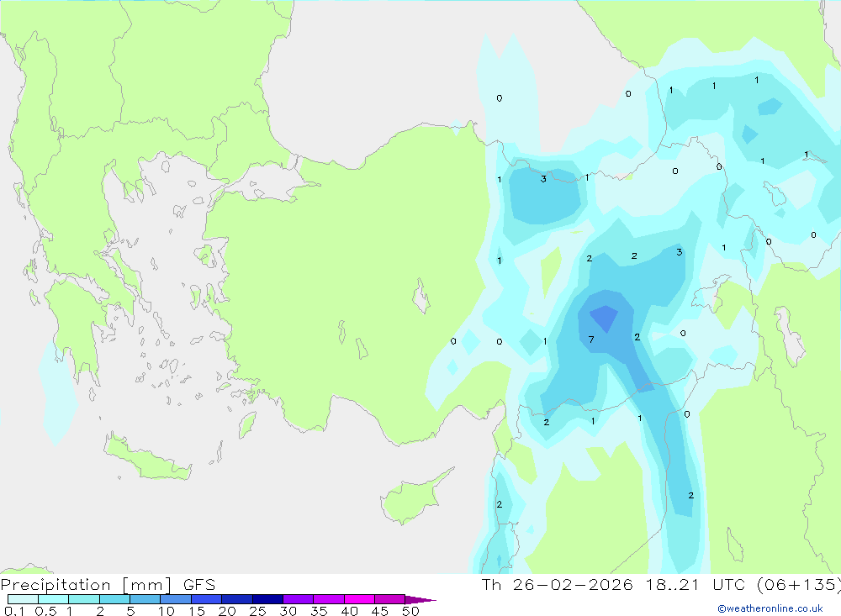841x616 pixels.
Task: Click the '35' legend scale label
Action: pyautogui.click(x=319, y=611)
